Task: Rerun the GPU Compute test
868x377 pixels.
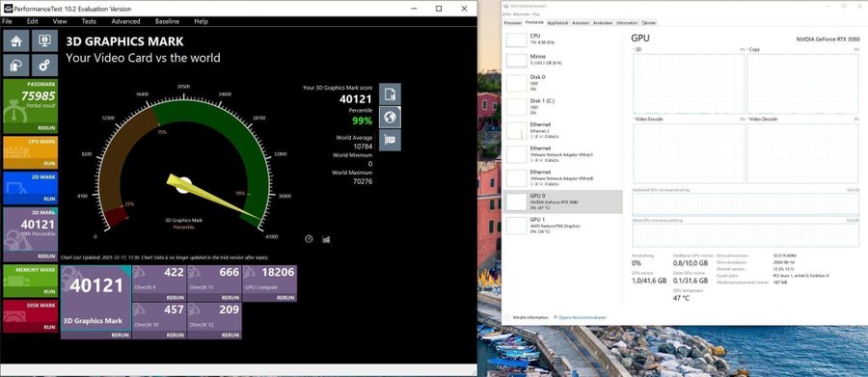Action: coord(285,297)
